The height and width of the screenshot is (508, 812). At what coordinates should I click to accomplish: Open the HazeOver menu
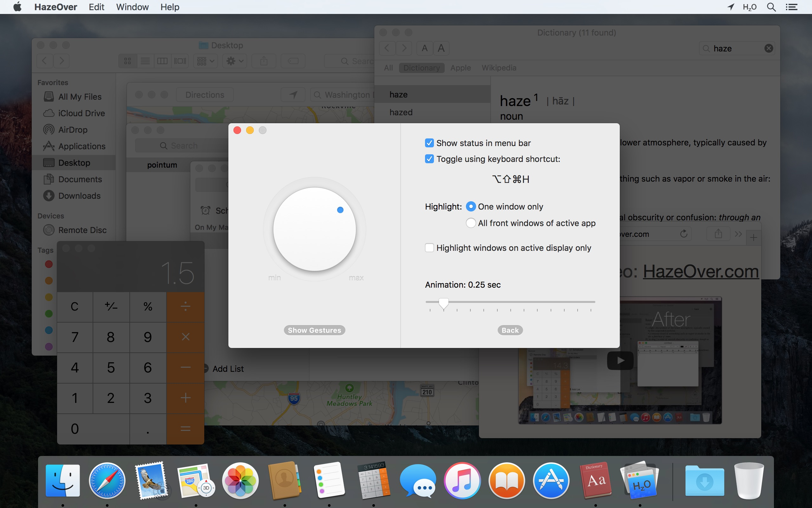[56, 7]
